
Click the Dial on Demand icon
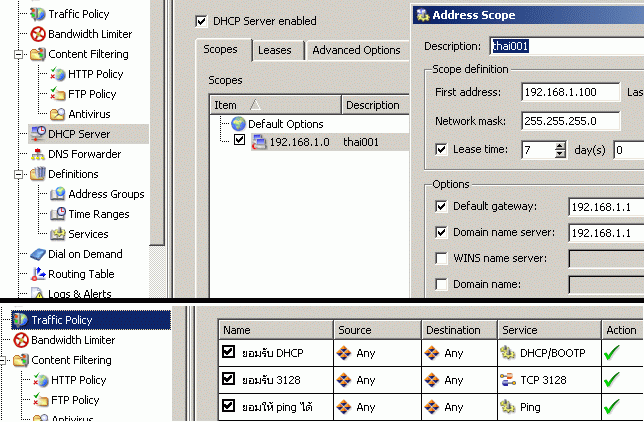tap(38, 254)
